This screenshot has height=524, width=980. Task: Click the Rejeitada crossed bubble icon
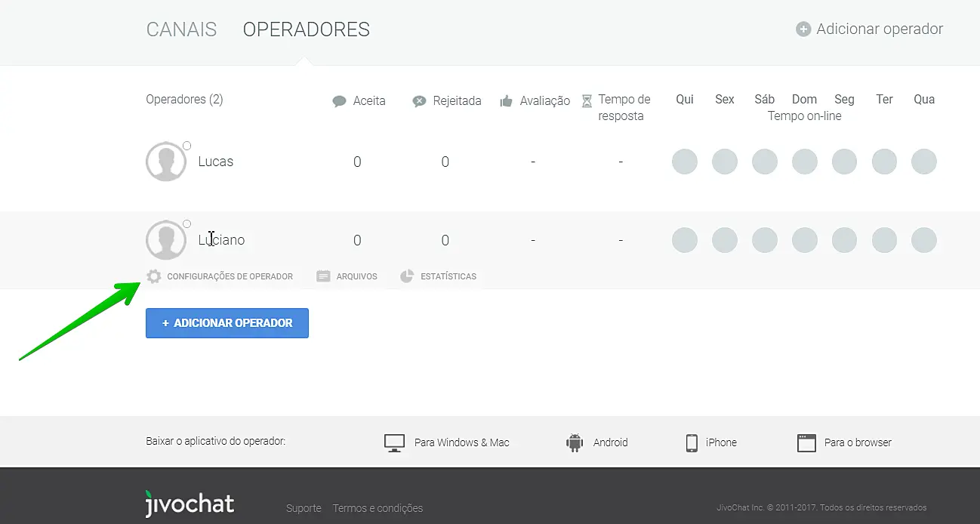418,100
